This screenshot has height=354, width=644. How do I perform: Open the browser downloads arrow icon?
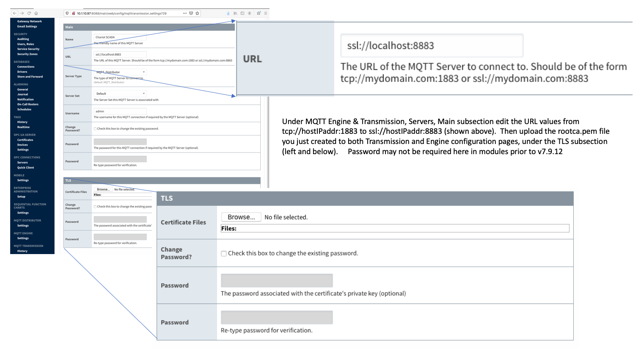228,13
